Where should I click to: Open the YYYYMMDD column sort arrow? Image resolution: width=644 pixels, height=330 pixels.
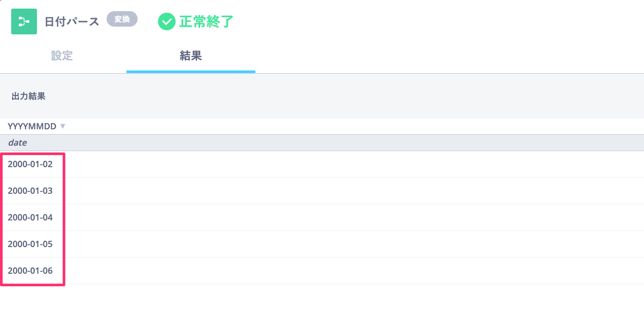[x=63, y=126]
